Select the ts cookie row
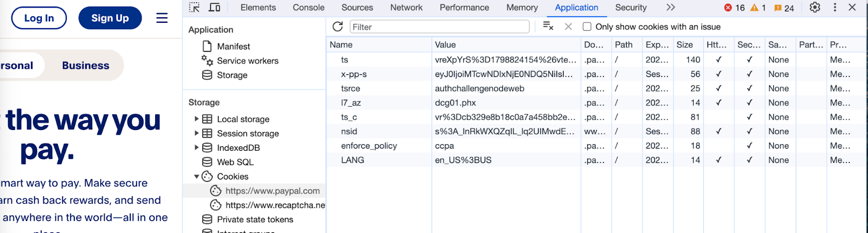The image size is (868, 233). [x=596, y=60]
